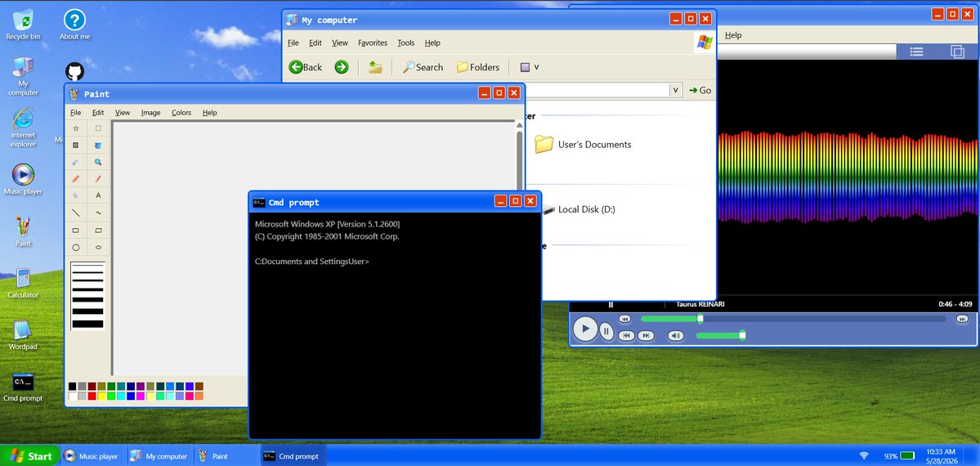Select the Pick color eyedropper tool in Paint
Viewport: 980px width, 466px height.
pyautogui.click(x=76, y=162)
